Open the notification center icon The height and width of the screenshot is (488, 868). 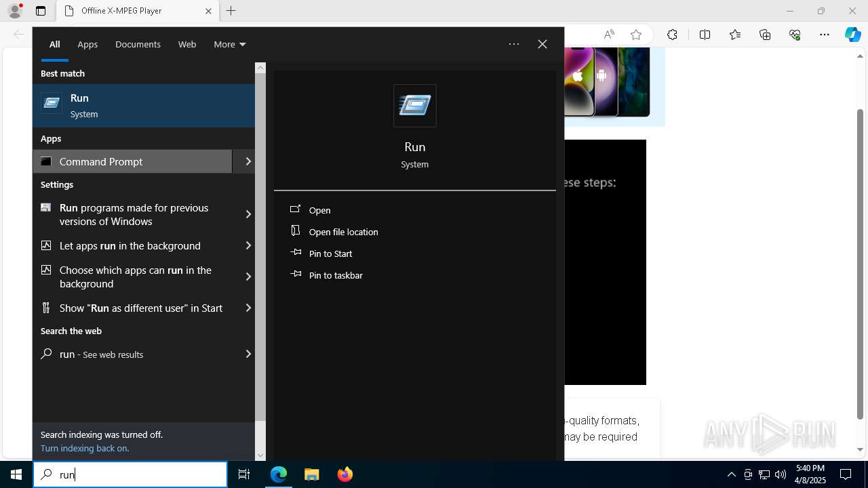click(846, 474)
